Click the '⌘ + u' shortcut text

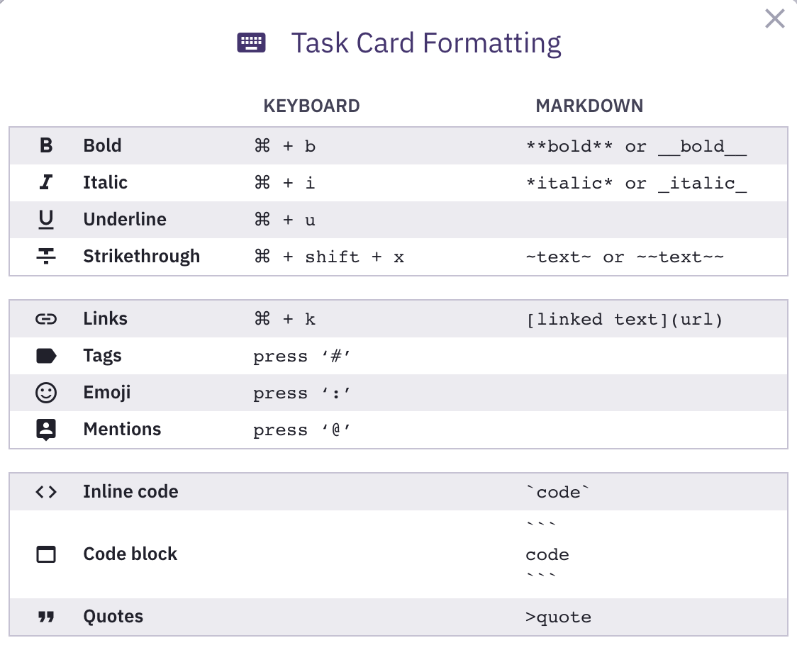pyautogui.click(x=284, y=220)
